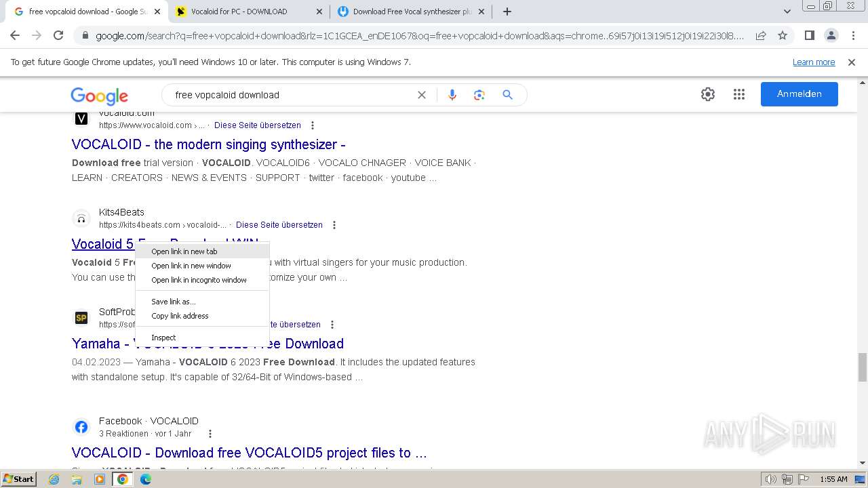The height and width of the screenshot is (488, 868).
Task: Switch to 'Download Free Vocal synthesizer' tab
Action: [412, 12]
